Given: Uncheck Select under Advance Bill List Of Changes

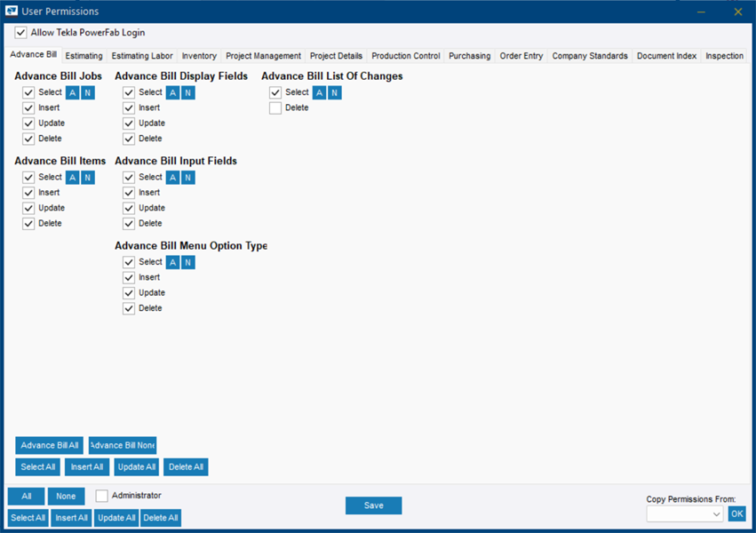Looking at the screenshot, I should 275,92.
